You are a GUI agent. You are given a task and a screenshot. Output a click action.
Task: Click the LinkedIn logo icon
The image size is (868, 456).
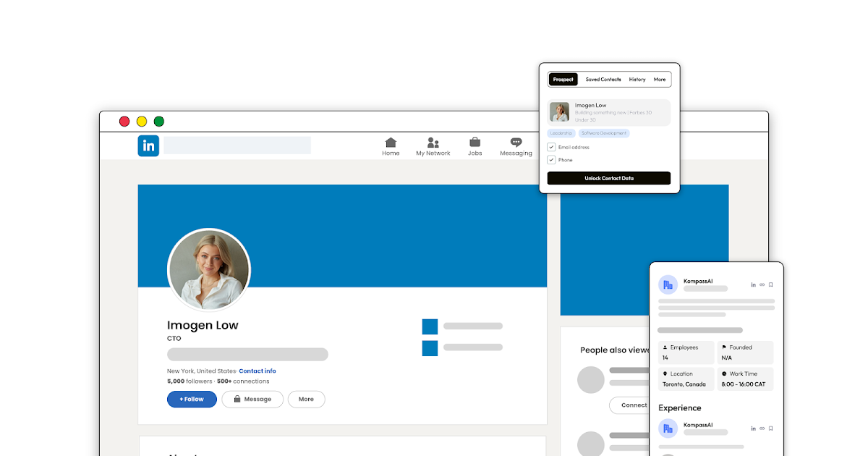pos(148,145)
